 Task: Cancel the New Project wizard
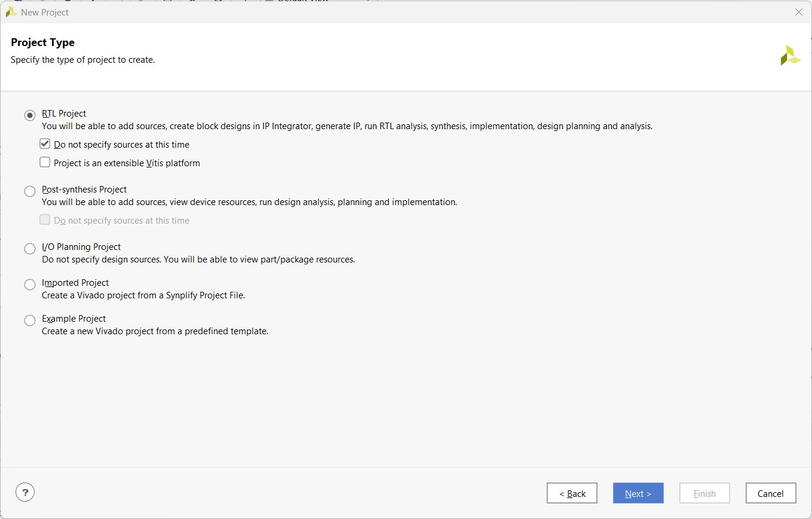coord(771,493)
